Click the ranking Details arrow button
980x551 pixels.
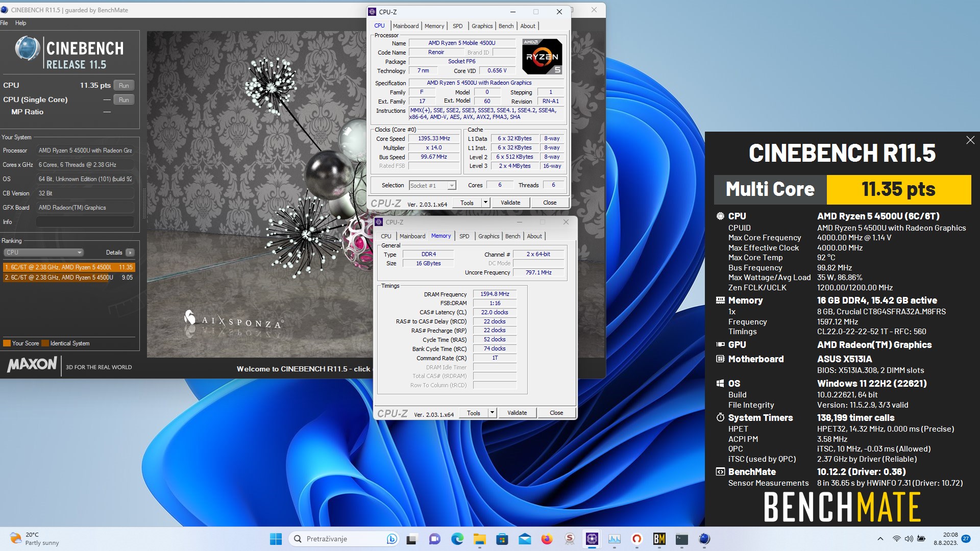tap(130, 253)
